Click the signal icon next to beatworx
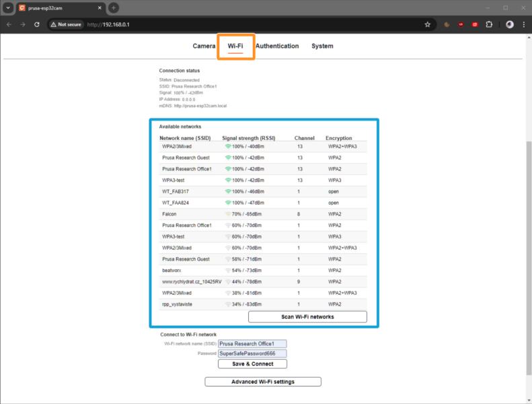Image resolution: width=532 pixels, height=404 pixels. (227, 270)
